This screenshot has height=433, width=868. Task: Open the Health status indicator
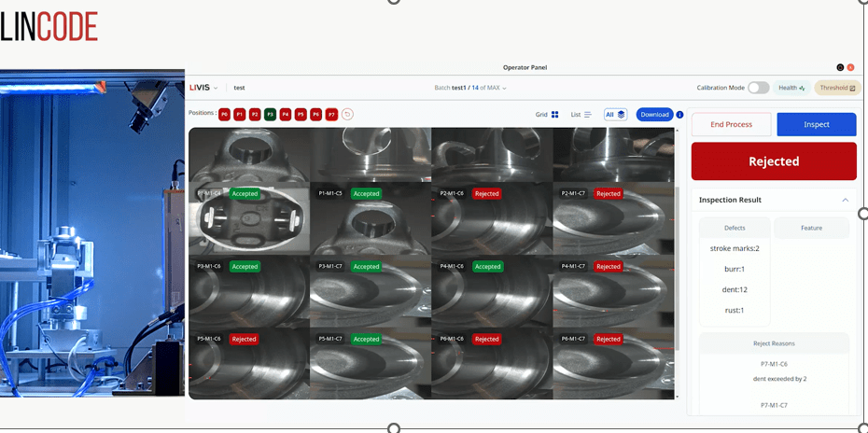pos(791,88)
